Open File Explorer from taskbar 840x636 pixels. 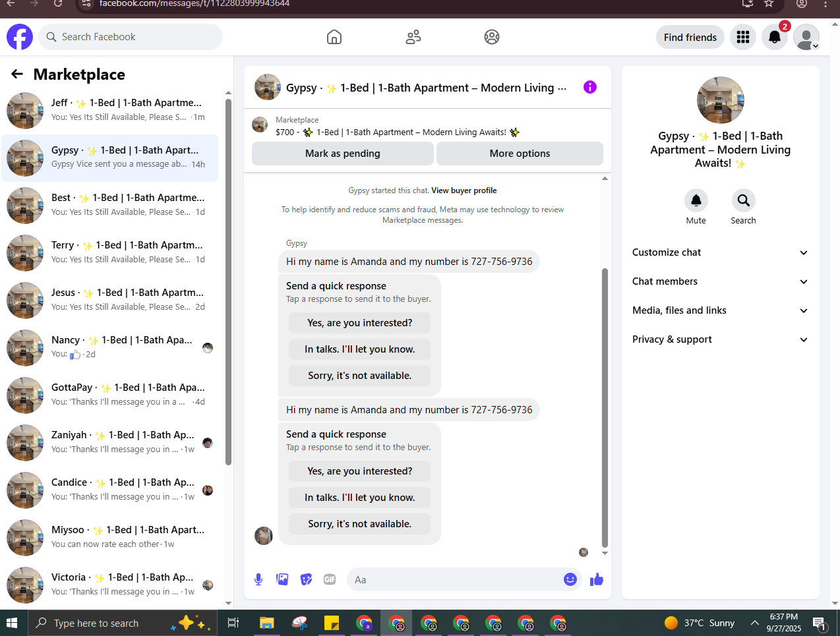point(266,623)
